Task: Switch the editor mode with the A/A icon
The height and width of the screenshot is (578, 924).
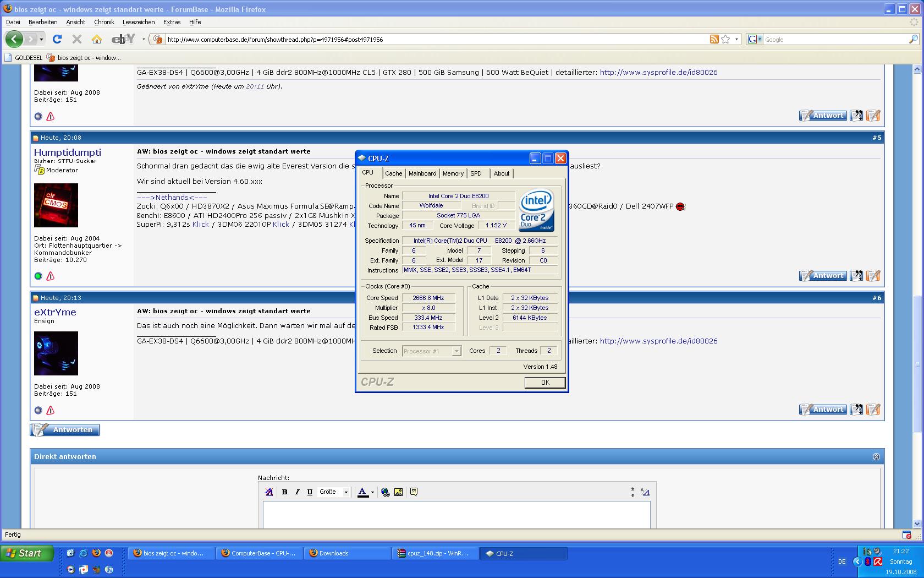Action: coord(645,492)
